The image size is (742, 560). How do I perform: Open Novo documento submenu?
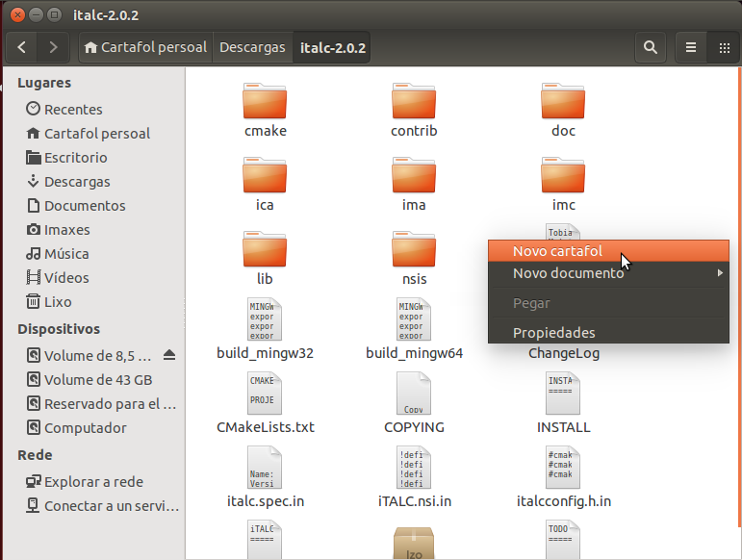pos(608,273)
